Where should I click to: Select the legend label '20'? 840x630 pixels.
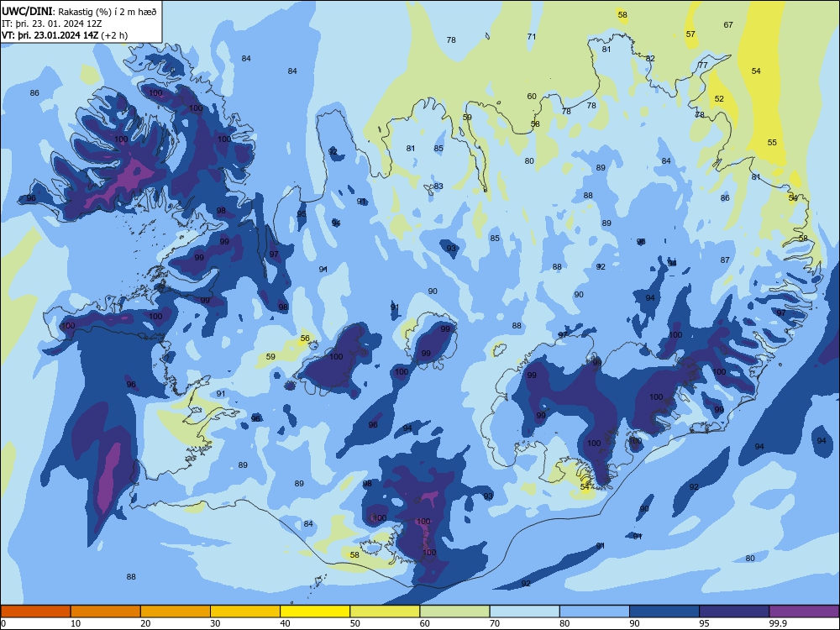pyautogui.click(x=145, y=623)
